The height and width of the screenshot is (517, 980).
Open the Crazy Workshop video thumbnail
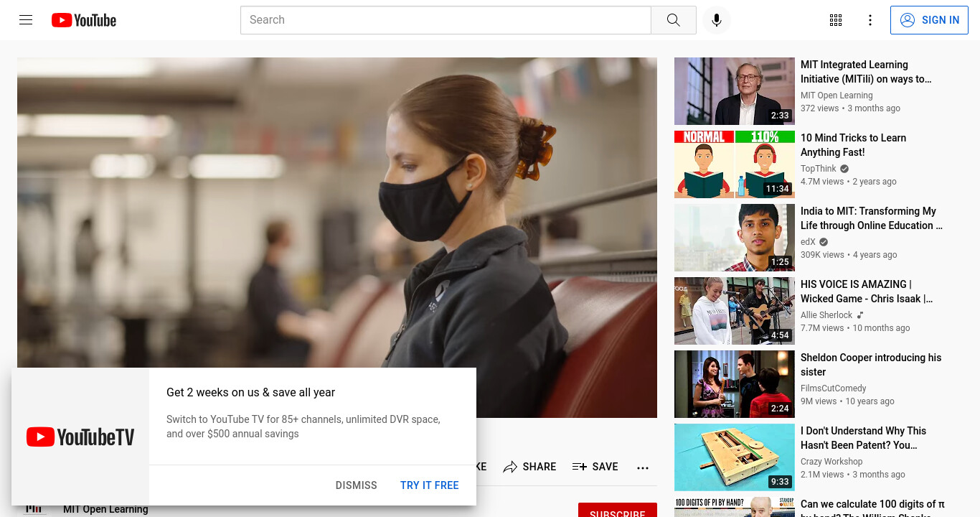click(x=735, y=457)
